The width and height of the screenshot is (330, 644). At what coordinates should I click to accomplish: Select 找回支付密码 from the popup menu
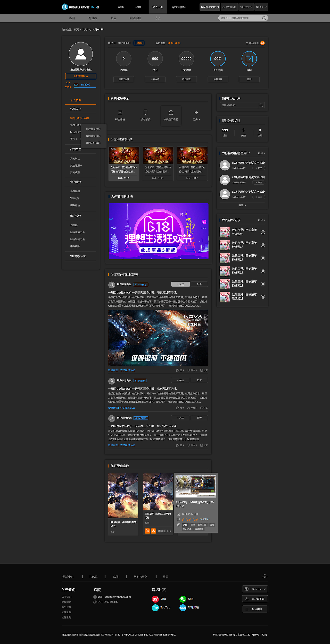[x=93, y=143]
